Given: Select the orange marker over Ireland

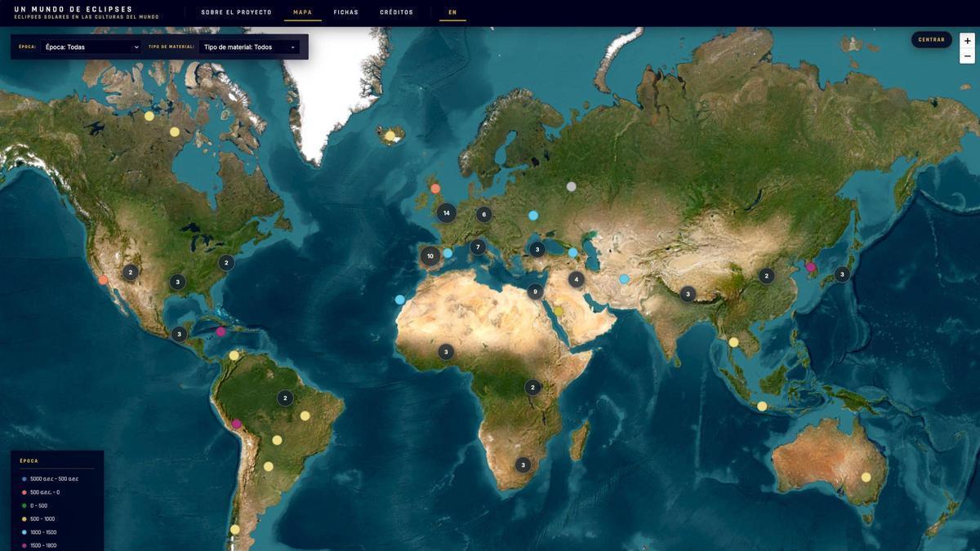Looking at the screenshot, I should click(x=435, y=189).
